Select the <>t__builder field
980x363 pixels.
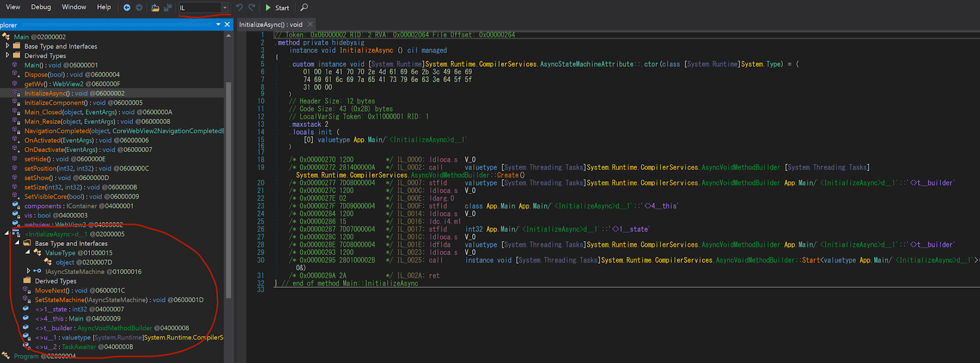pos(112,328)
